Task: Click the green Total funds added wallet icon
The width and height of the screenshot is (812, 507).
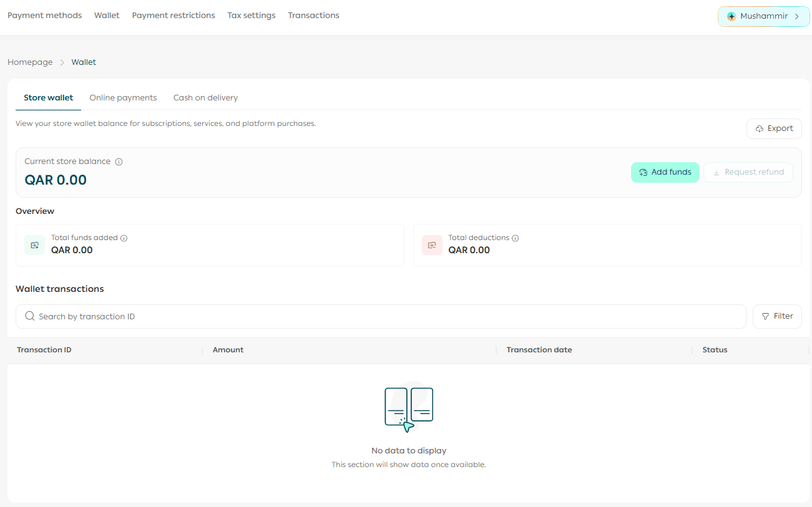Action: [34, 245]
